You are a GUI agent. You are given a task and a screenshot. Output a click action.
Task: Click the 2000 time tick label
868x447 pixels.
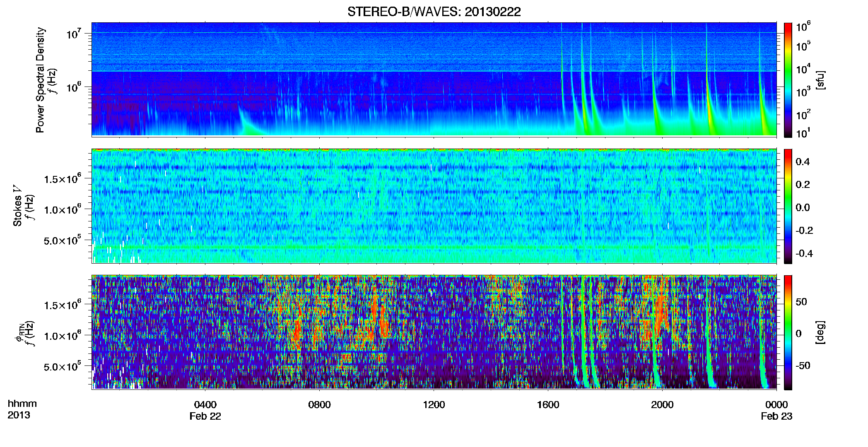click(x=662, y=404)
